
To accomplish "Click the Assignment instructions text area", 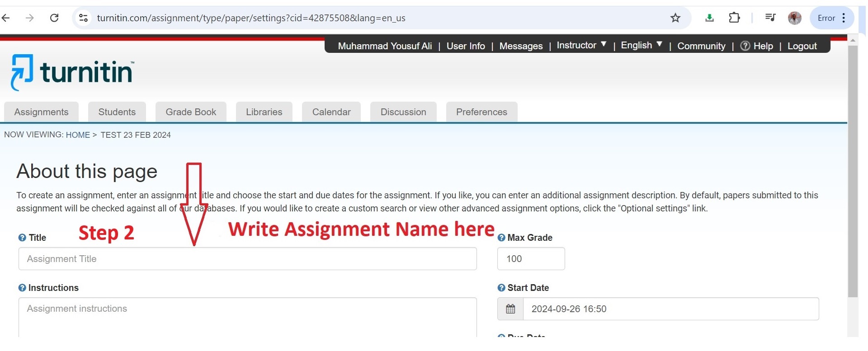I will pyautogui.click(x=248, y=317).
